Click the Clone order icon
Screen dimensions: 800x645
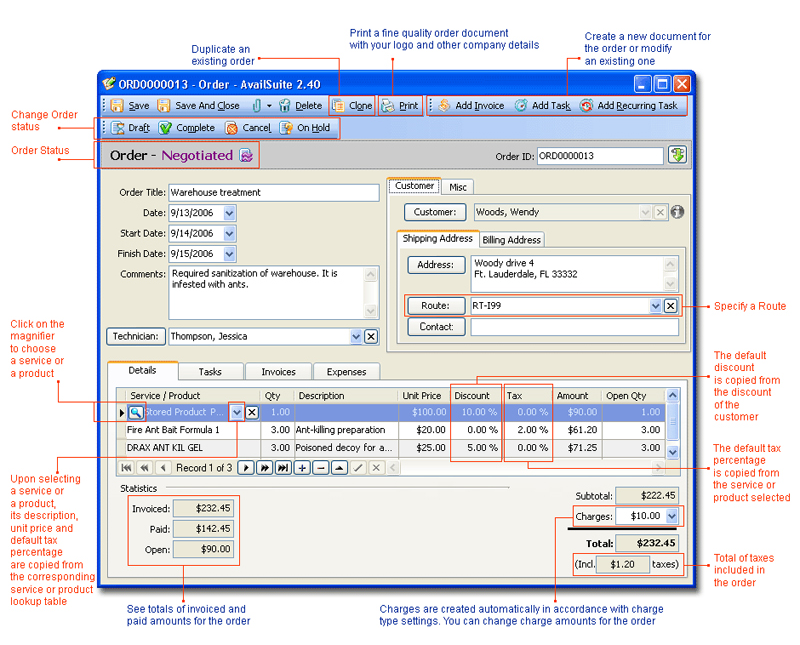point(339,105)
